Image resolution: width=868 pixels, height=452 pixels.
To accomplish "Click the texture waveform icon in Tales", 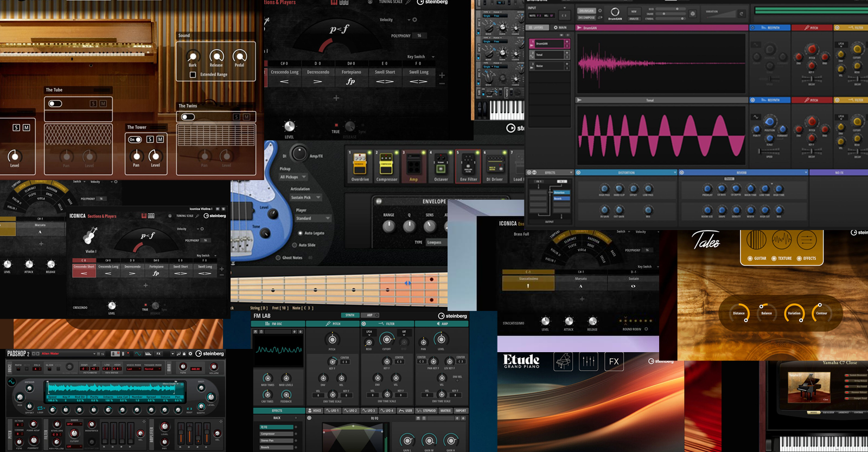I will (782, 240).
